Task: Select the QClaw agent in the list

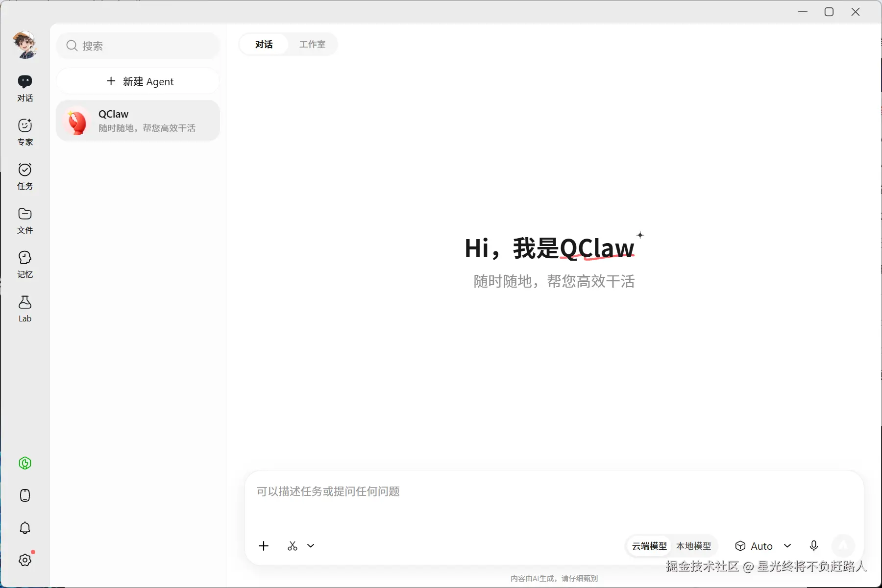Action: point(138,121)
